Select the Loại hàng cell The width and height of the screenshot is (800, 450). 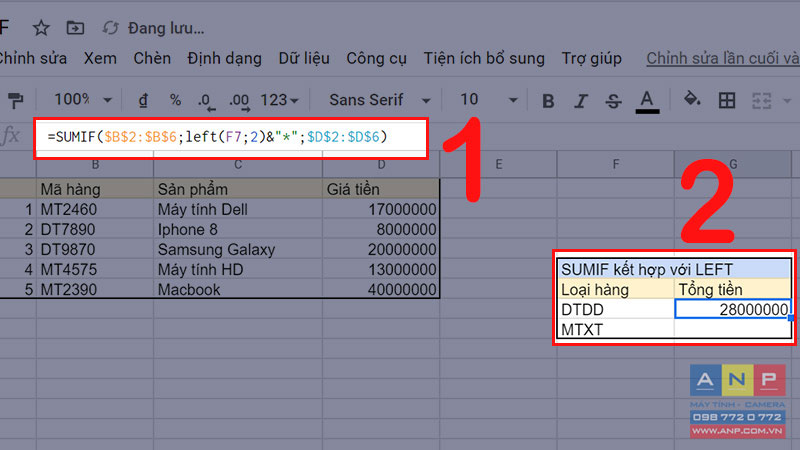616,289
